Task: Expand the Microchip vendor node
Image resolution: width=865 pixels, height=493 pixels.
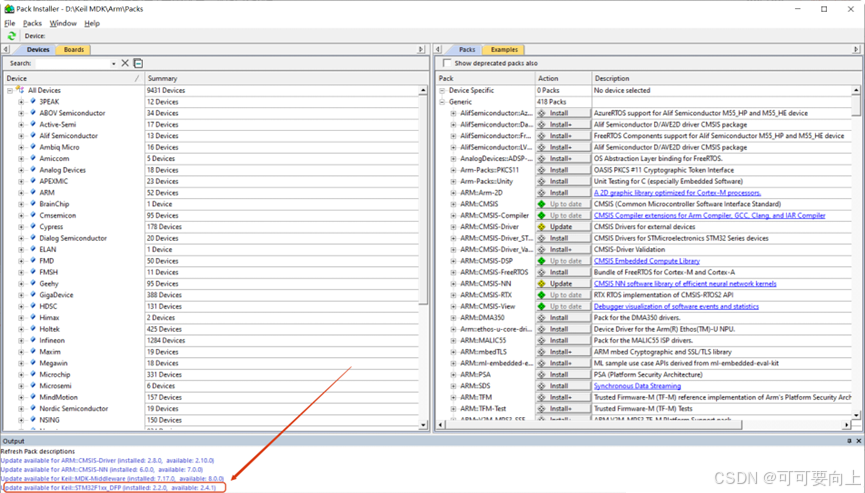Action: (21, 374)
